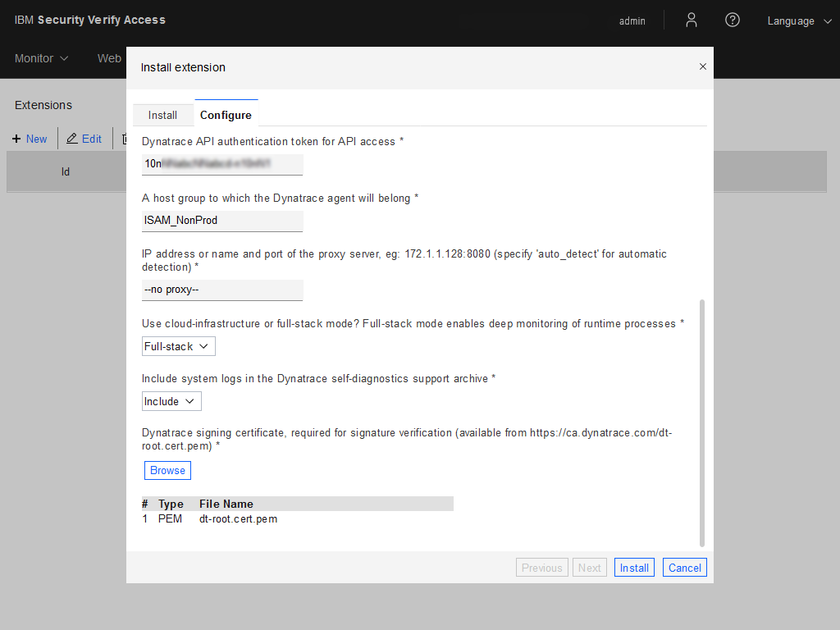Open the Web menu

109,58
